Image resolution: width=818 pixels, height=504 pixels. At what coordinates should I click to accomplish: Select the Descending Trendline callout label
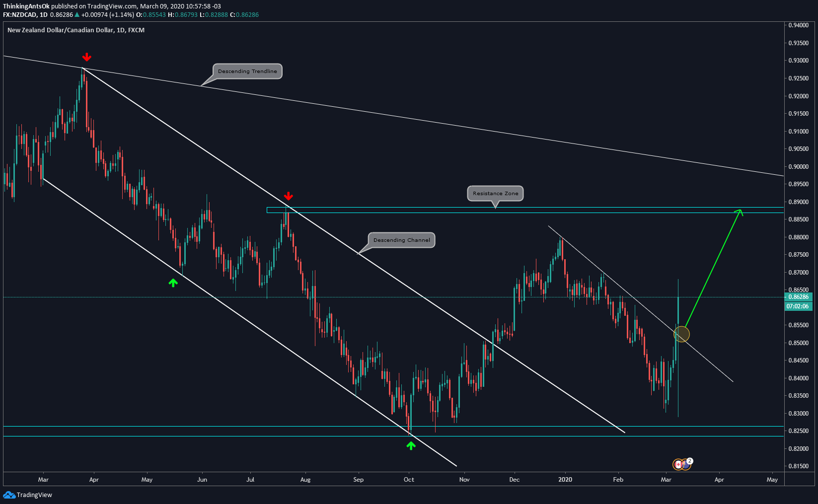click(x=247, y=71)
